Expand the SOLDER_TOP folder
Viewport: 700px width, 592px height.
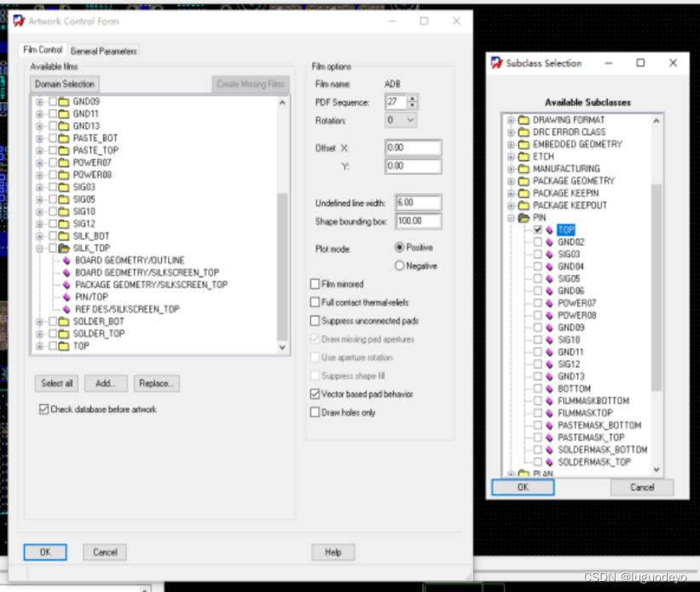click(x=40, y=334)
